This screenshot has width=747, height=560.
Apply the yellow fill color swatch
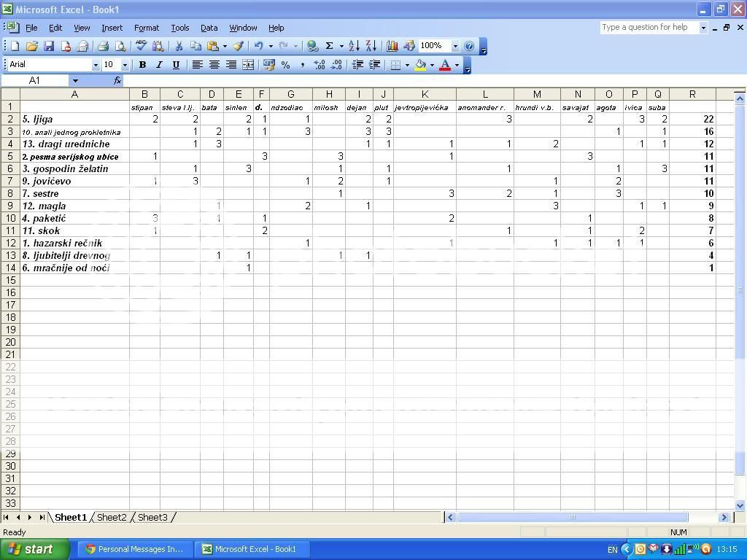click(x=420, y=65)
